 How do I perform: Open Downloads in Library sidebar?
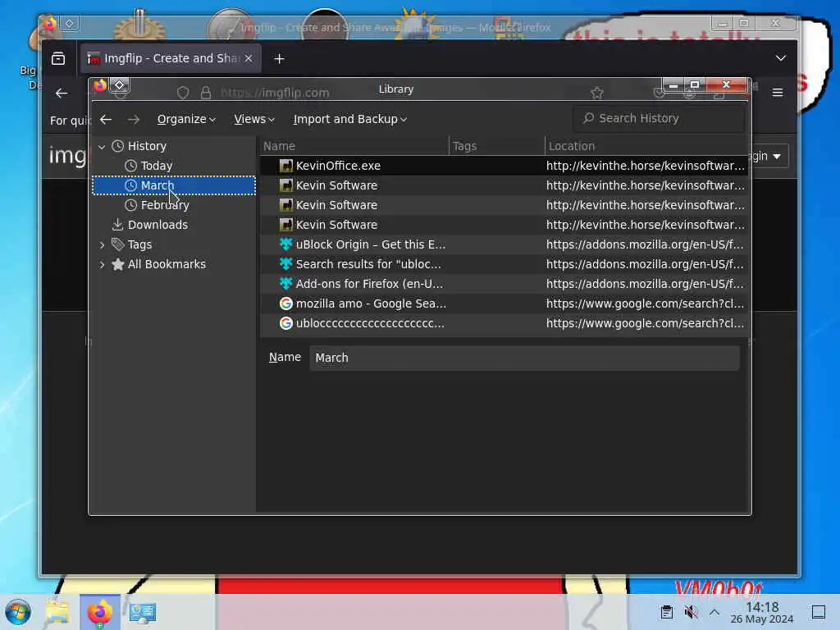tap(157, 225)
